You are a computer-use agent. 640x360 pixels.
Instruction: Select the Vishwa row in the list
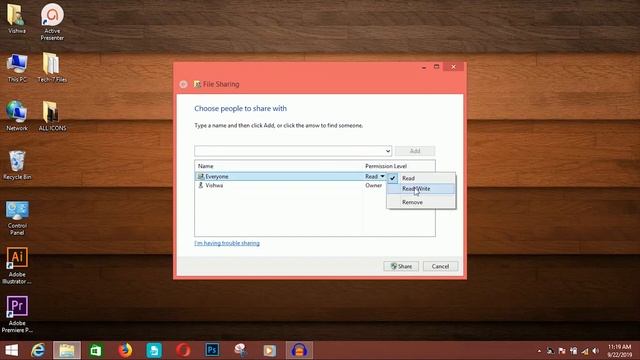pos(291,185)
